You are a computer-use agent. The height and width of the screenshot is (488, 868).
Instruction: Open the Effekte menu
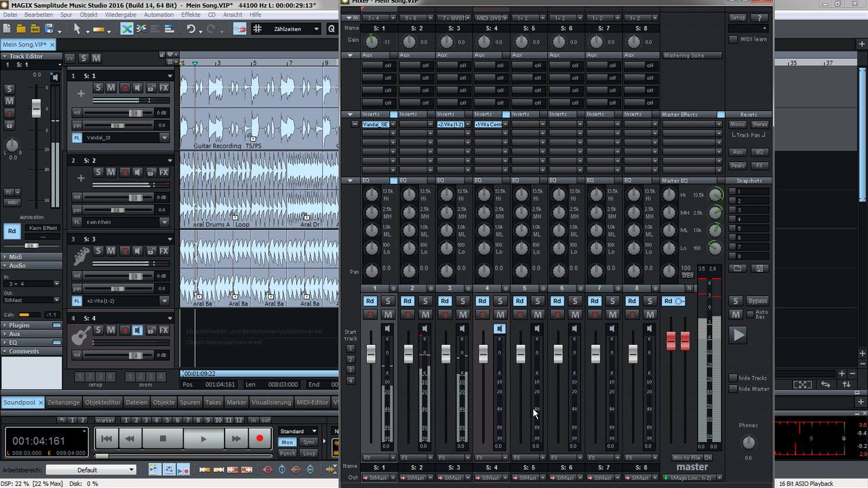(x=191, y=14)
